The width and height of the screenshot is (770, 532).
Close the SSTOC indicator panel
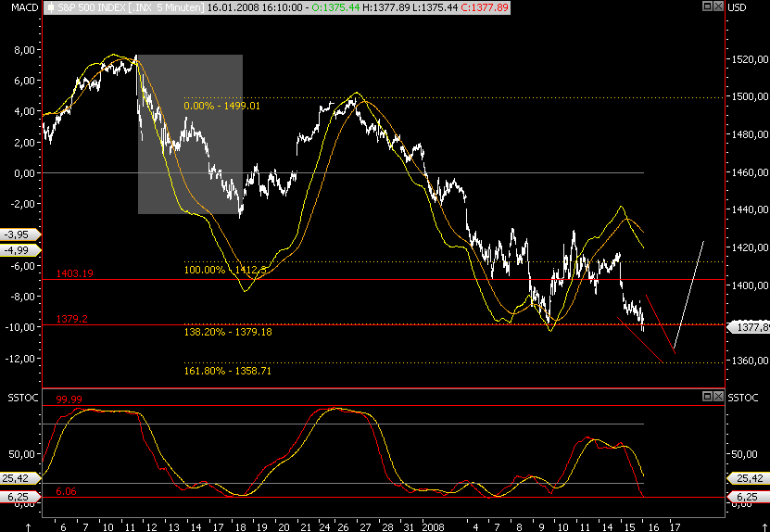tap(718, 396)
